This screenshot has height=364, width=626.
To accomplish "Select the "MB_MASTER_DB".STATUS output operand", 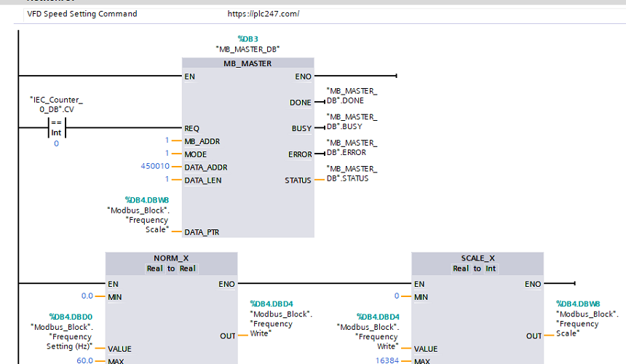I will click(x=352, y=173).
